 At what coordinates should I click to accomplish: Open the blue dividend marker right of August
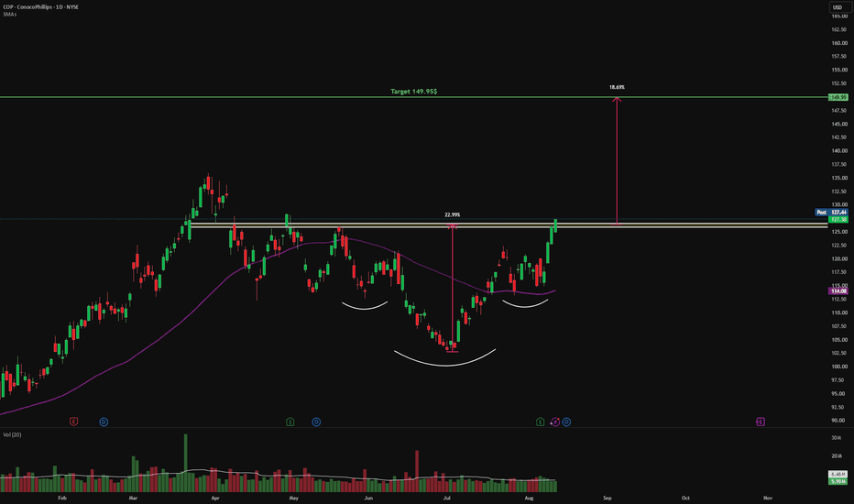(x=566, y=422)
